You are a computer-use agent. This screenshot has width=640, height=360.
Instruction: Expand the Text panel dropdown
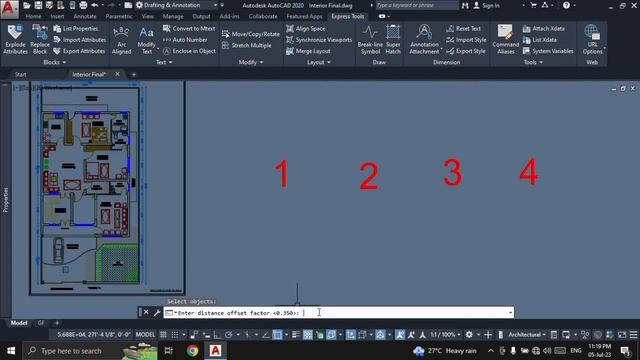164,62
